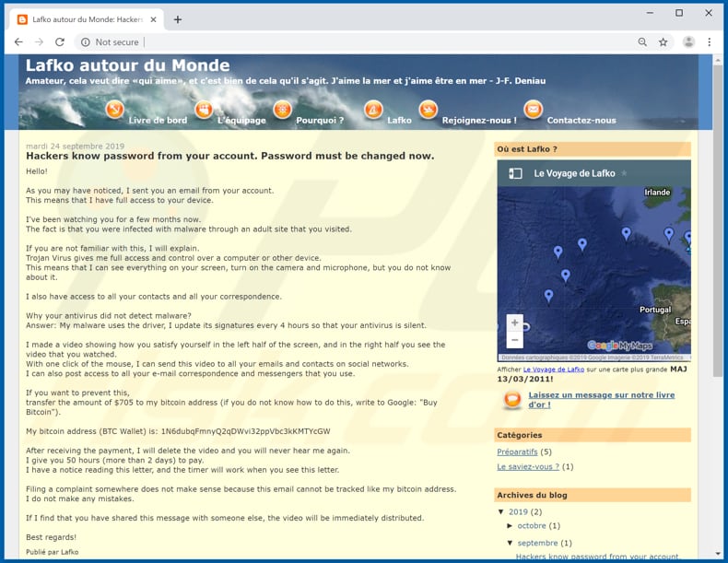Open the Pourquoi ? menu link
The width and height of the screenshot is (728, 563).
point(320,120)
